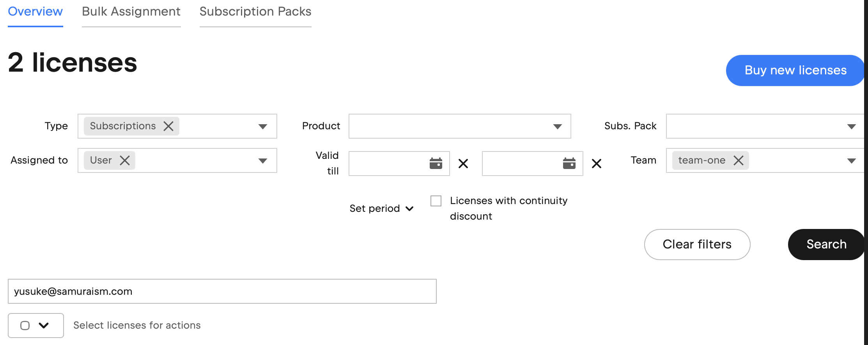Remove the team-one filter tag
The image size is (868, 345).
(739, 160)
